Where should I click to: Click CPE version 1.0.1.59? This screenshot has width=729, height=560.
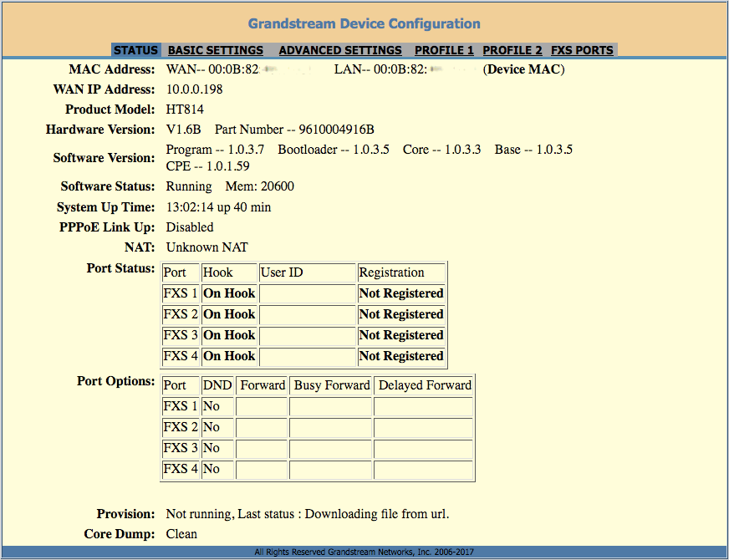click(x=207, y=165)
